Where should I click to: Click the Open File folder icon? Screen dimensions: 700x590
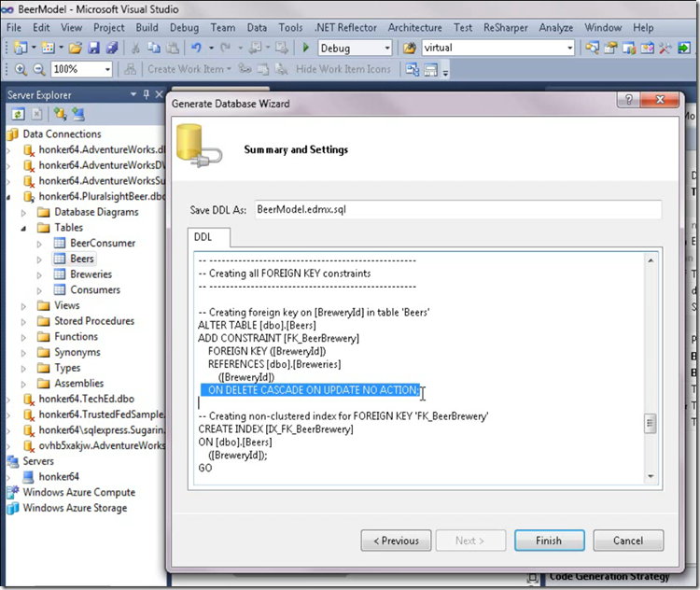pyautogui.click(x=76, y=48)
